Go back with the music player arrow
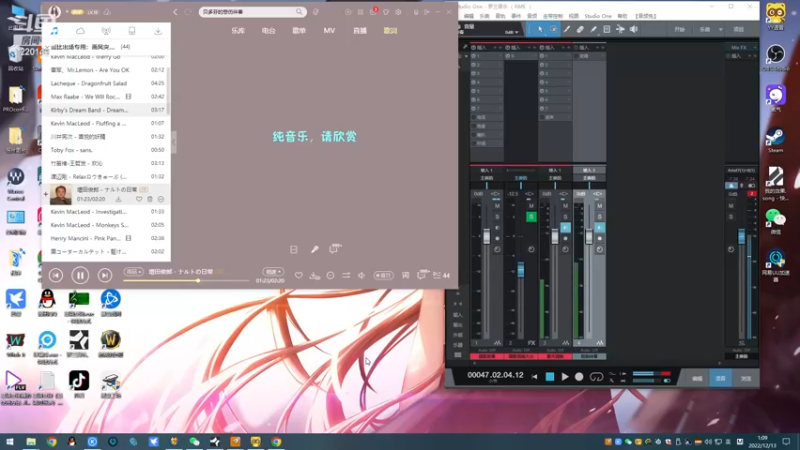The width and height of the screenshot is (800, 450). click(x=175, y=12)
